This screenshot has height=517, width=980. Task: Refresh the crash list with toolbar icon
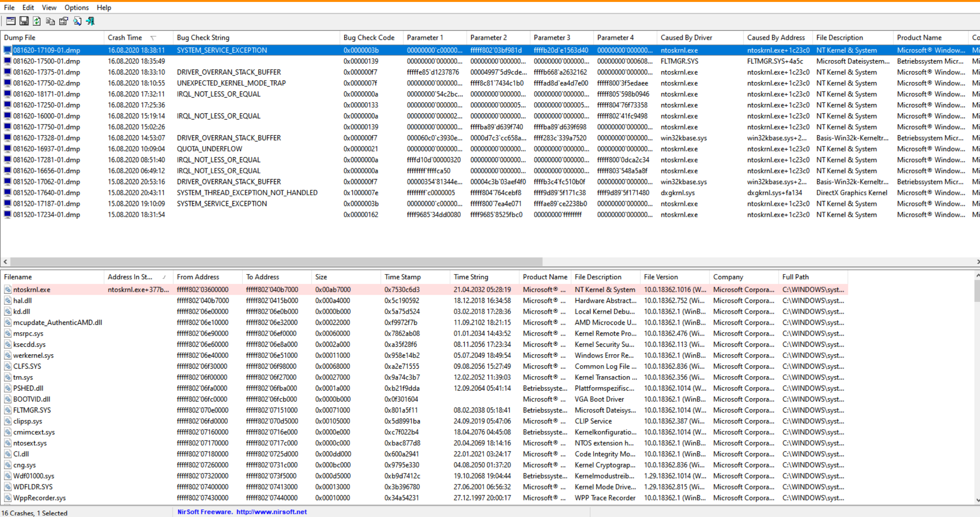pyautogui.click(x=37, y=21)
